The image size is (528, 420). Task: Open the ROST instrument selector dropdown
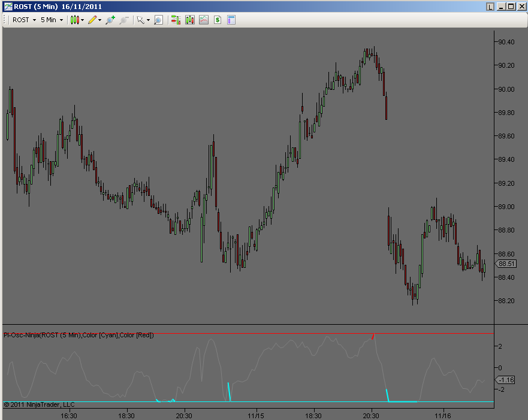25,20
